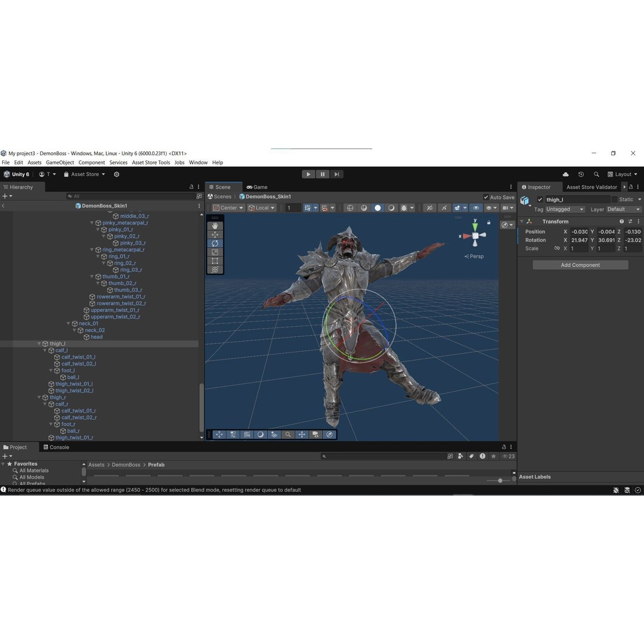Select the Move tool in scene toolbar
644x644 pixels.
tap(215, 234)
